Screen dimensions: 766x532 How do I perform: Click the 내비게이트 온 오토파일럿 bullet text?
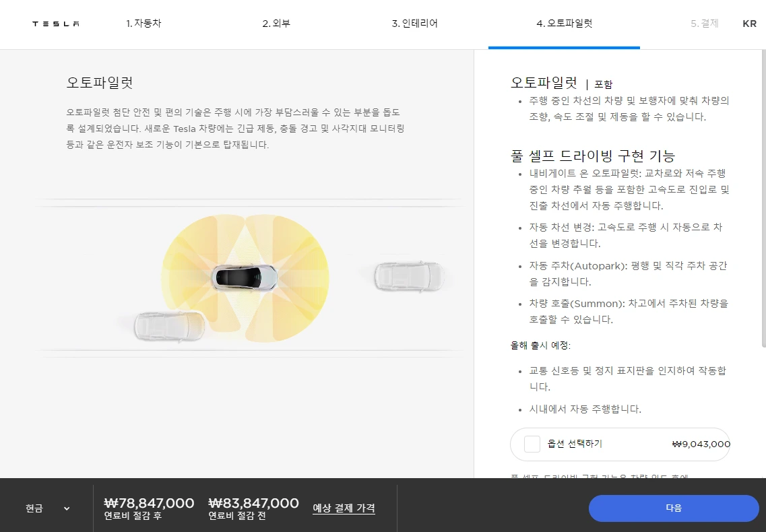[x=629, y=189]
